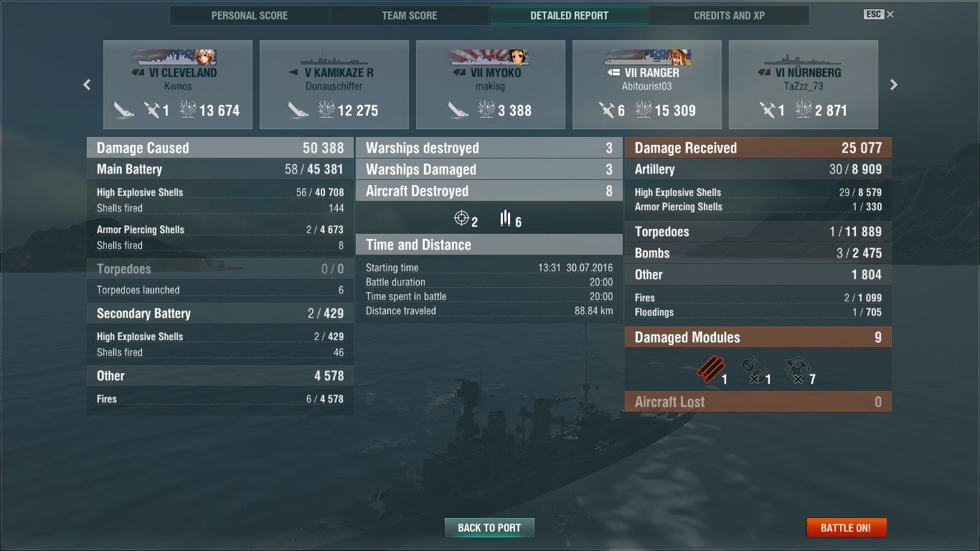Viewport: 980px width, 551px height.
Task: Show previous ships with left arrow
Action: (x=87, y=85)
